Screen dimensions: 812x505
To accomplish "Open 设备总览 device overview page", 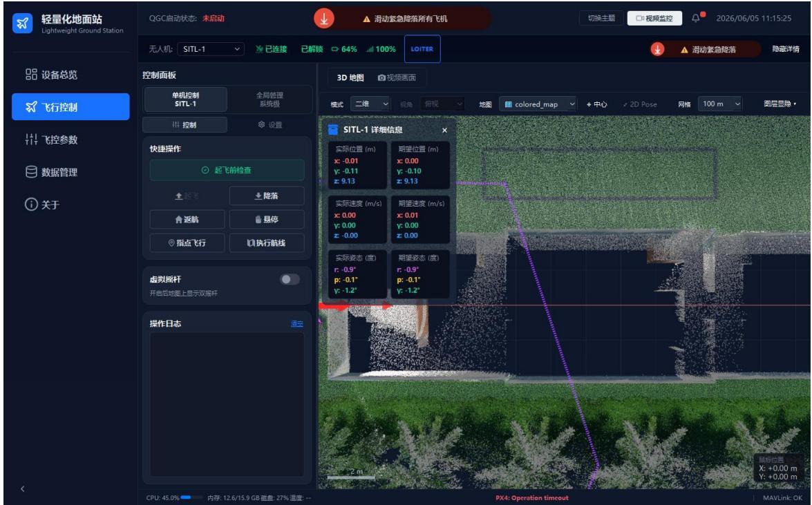I will point(70,75).
